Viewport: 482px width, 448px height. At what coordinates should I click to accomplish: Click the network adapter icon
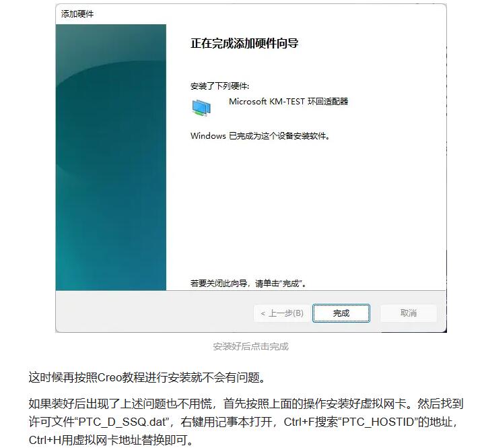click(x=202, y=108)
